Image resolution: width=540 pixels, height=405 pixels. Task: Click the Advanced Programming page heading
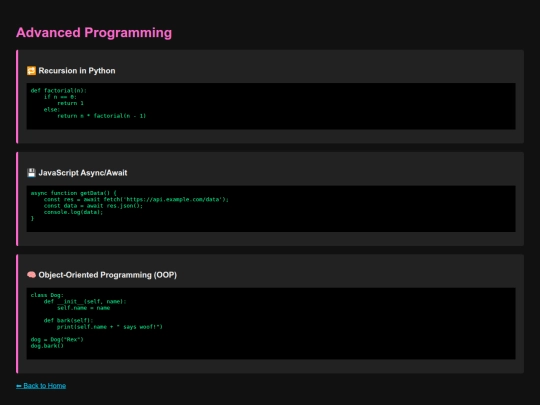[x=94, y=33]
